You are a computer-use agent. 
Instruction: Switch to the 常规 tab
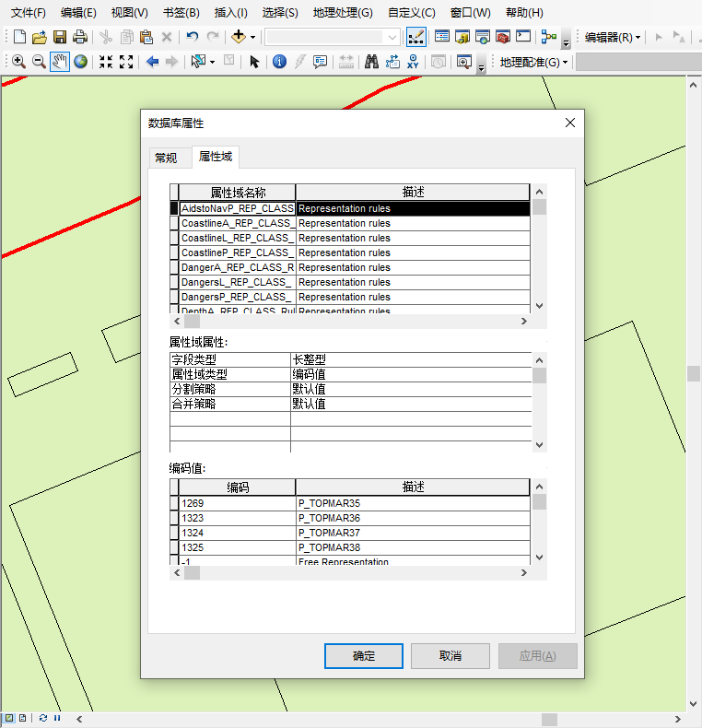tap(166, 158)
